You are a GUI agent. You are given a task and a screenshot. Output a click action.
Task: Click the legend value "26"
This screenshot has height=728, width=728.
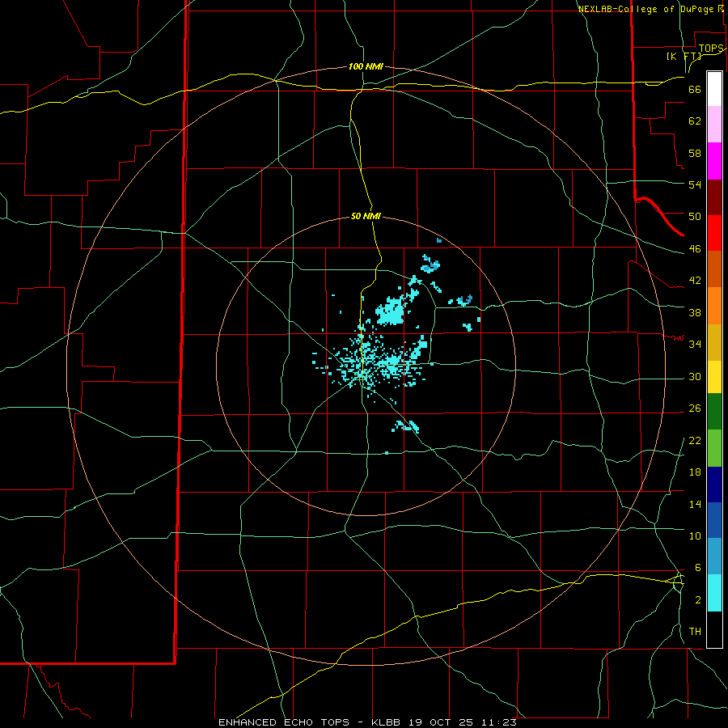(x=695, y=408)
